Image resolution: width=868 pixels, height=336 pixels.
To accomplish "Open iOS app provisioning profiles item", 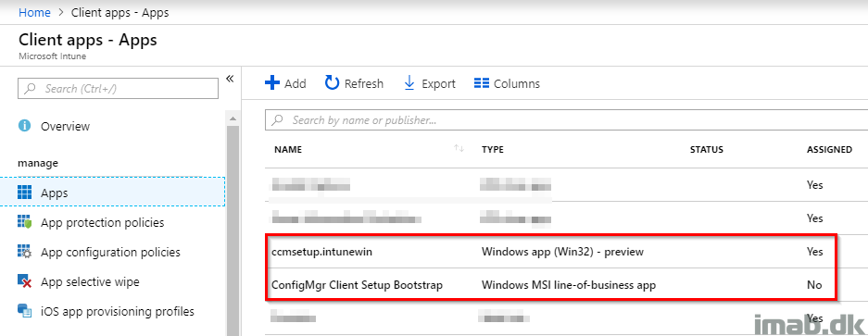I will tap(118, 312).
